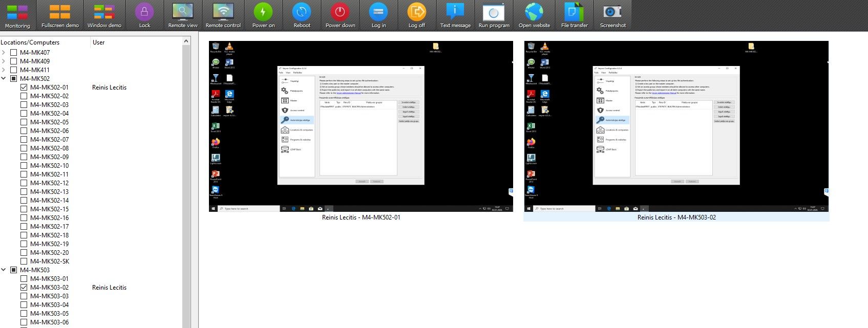Expand the M4-MK409 location
This screenshot has height=328, width=868.
click(4, 61)
